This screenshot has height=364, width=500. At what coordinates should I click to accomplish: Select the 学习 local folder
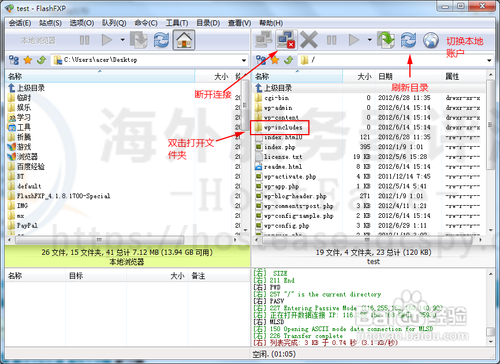point(19,117)
